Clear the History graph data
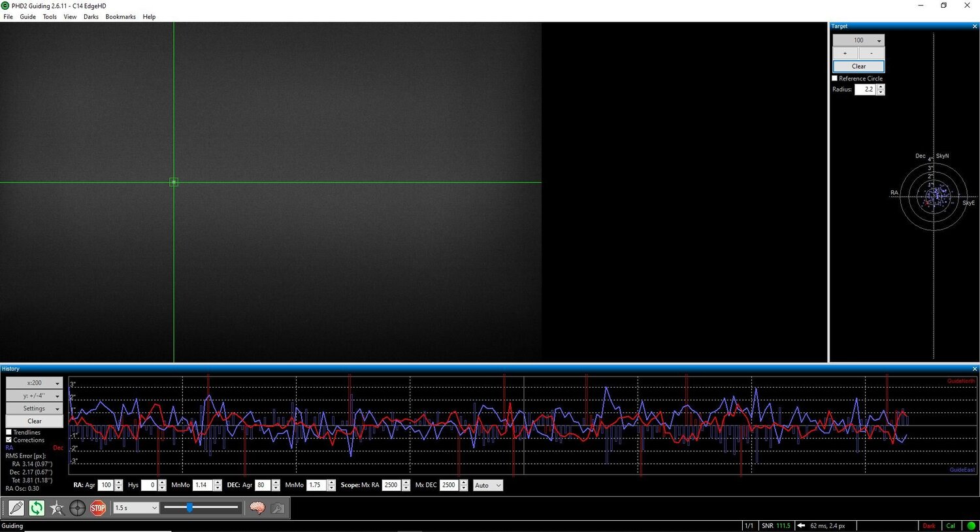 [x=35, y=421]
